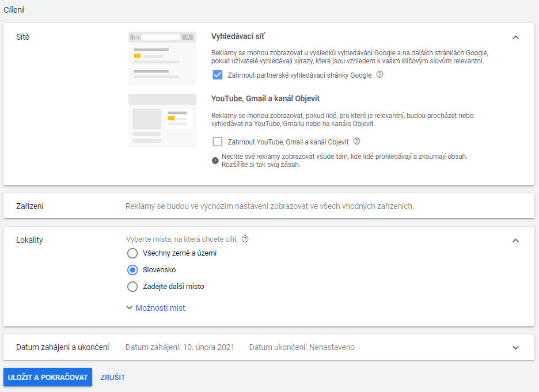Uncheck 'Zahrnout partnerské vyhledávací stránky Google'
539x392 pixels.
point(217,75)
